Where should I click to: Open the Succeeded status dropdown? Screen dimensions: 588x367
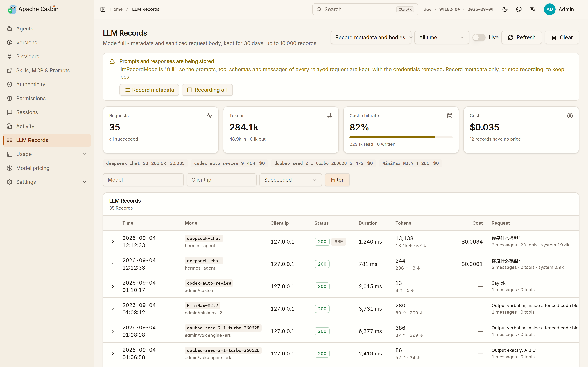pos(290,180)
